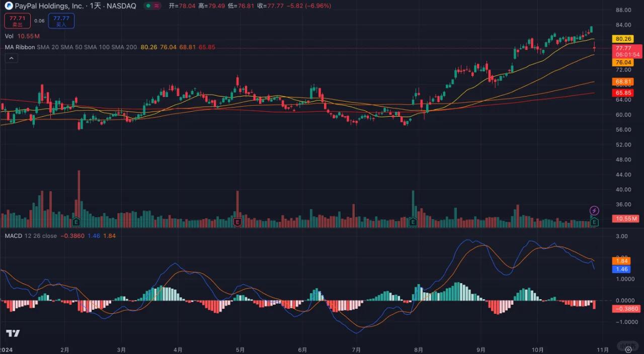Click the 60.00 tick on the price axis
The width and height of the screenshot is (644, 354).
[x=623, y=115]
